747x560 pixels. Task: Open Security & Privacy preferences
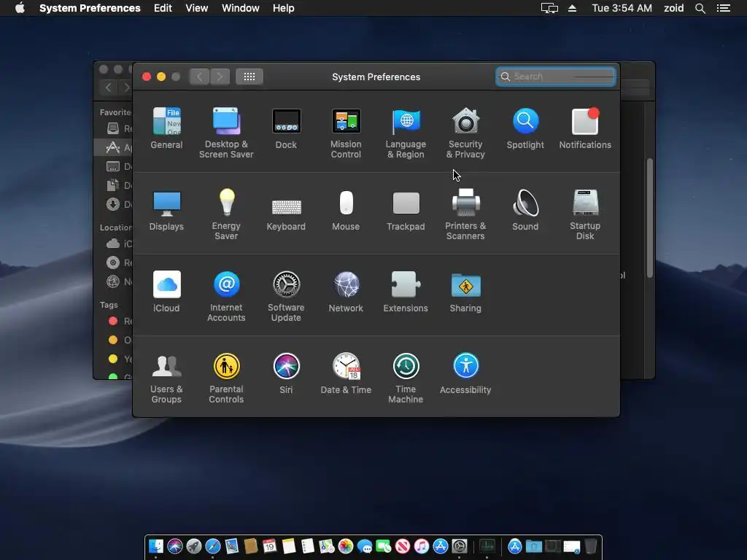click(x=465, y=133)
